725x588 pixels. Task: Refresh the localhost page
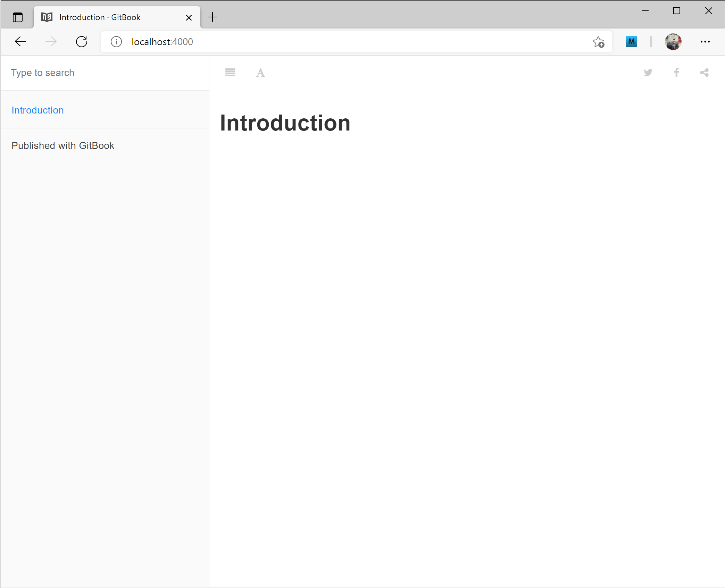coord(82,42)
